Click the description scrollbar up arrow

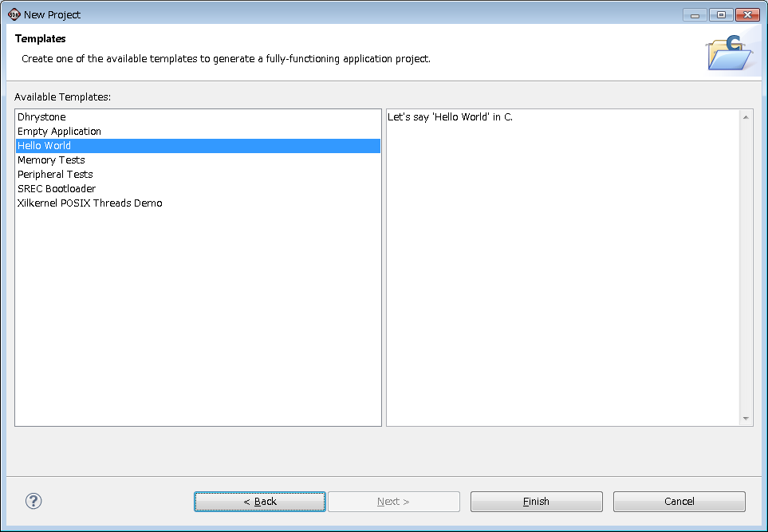(x=746, y=118)
